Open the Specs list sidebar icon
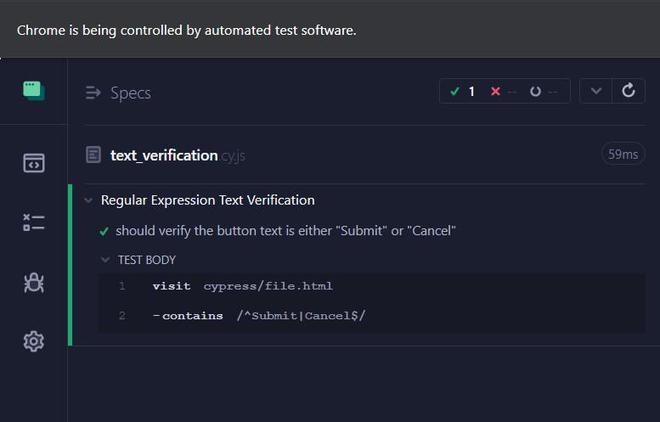Viewport: 660px width, 422px height. point(34,163)
